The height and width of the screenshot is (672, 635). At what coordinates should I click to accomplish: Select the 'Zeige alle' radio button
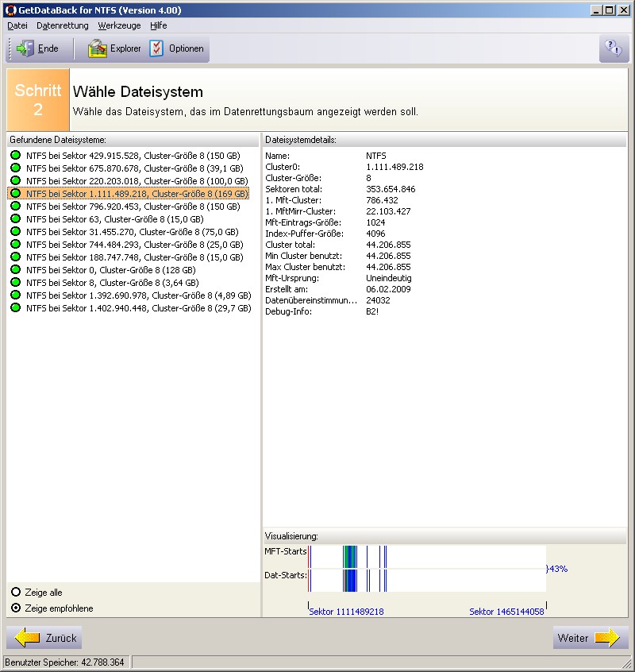point(16,593)
